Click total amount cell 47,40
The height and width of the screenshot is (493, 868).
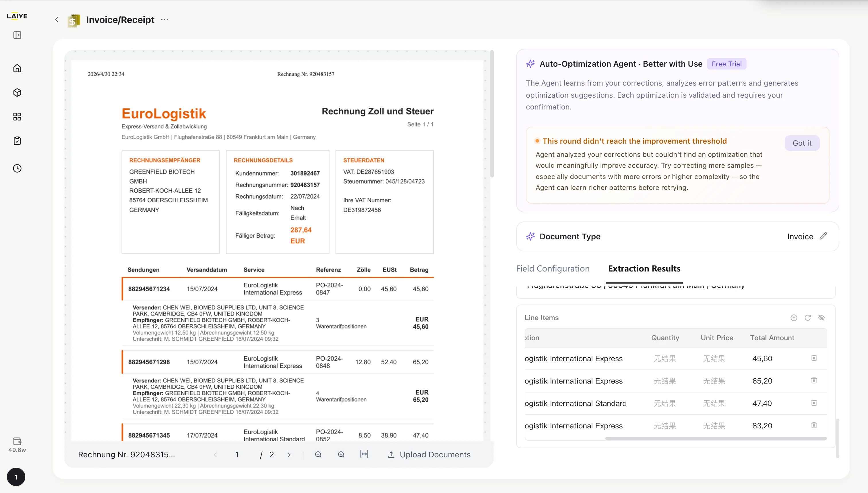[762, 403]
